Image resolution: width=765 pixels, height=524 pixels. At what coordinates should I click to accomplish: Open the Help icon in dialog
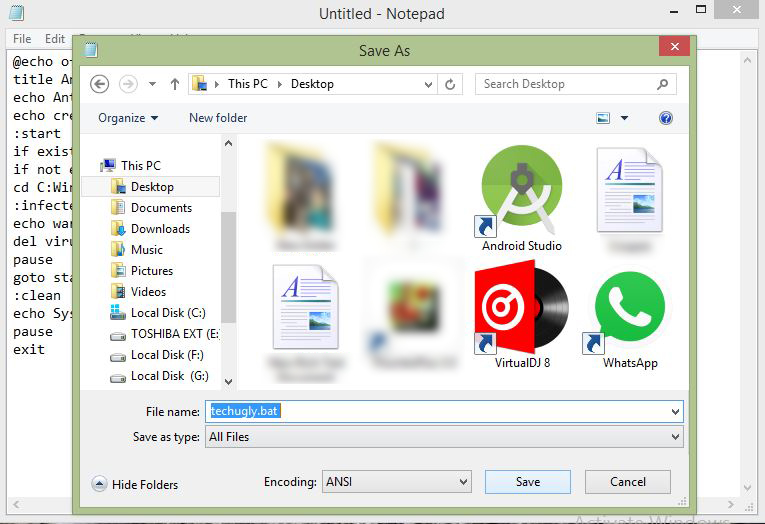tap(665, 118)
